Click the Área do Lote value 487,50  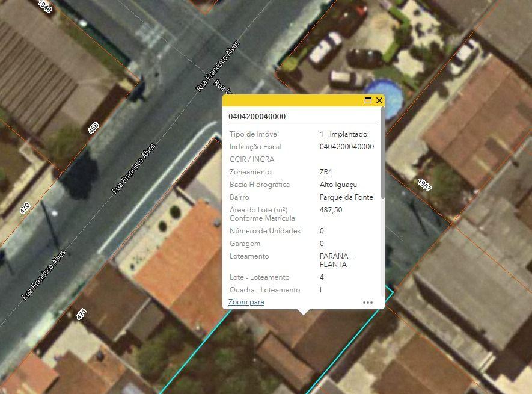[330, 210]
